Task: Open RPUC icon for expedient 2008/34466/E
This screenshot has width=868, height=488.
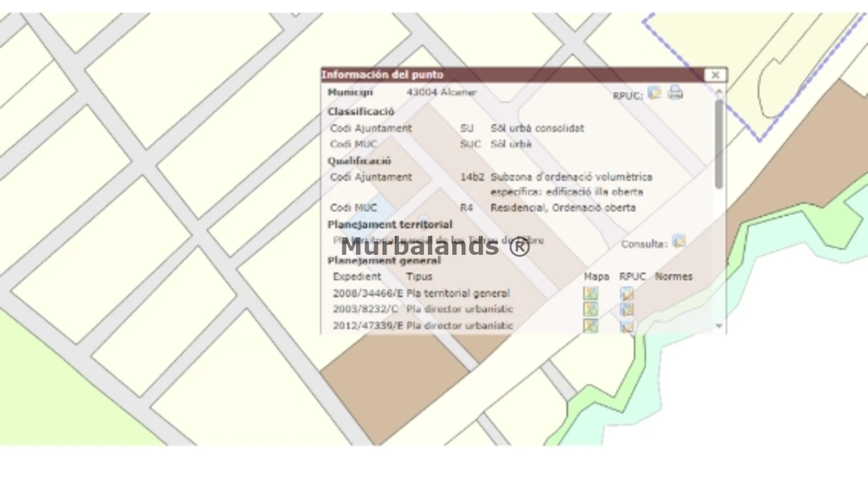Action: (x=627, y=293)
